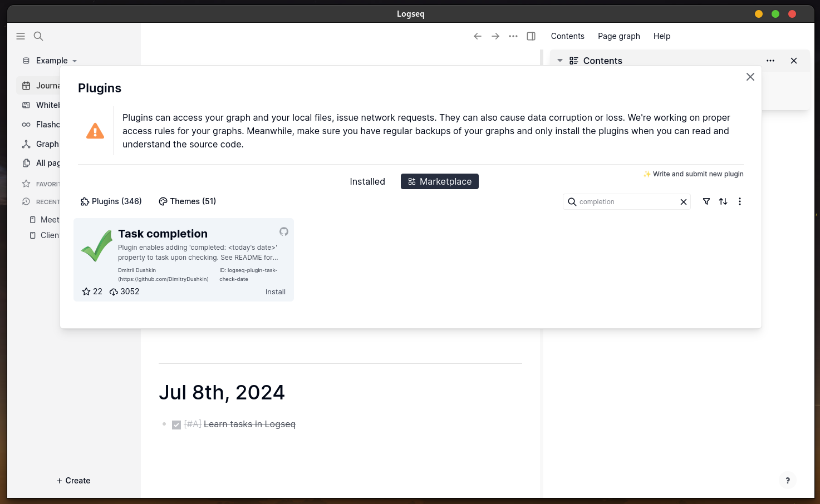Open the Task completion GitHub icon
Image resolution: width=820 pixels, height=504 pixels.
(x=284, y=231)
